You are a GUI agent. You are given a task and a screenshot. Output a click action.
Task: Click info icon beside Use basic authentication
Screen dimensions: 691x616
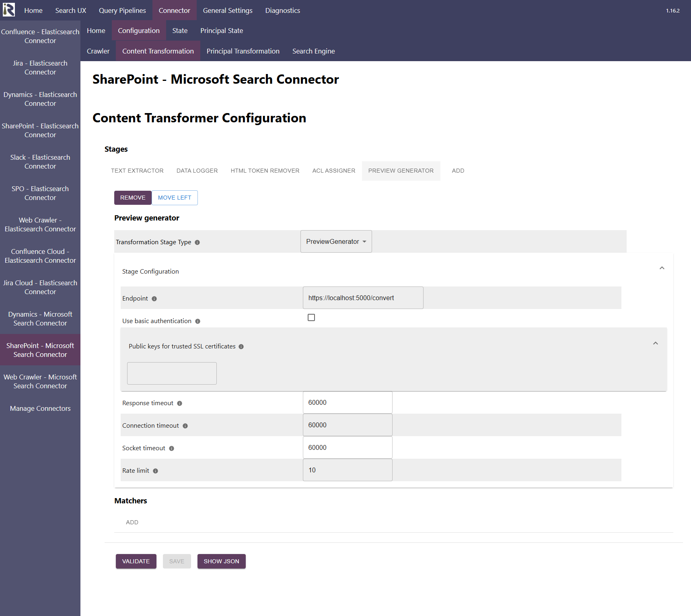(197, 321)
